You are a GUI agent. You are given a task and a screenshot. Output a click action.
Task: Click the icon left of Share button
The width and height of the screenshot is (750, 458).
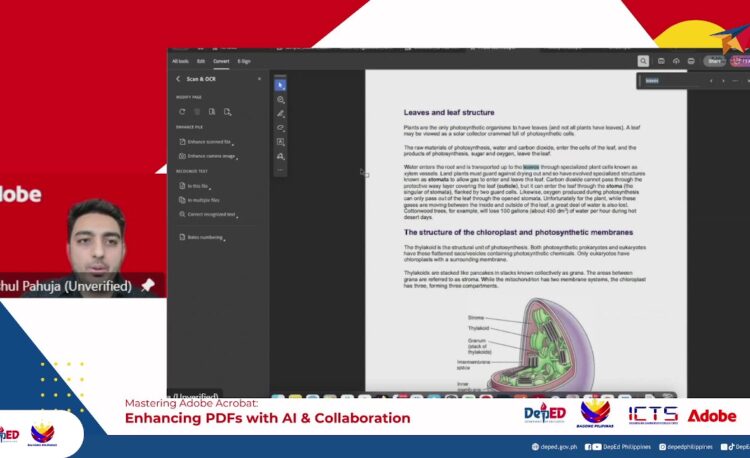pos(691,61)
